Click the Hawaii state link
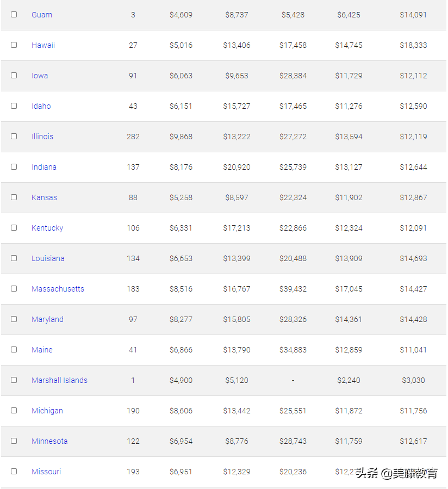The width and height of the screenshot is (448, 489). coord(43,45)
